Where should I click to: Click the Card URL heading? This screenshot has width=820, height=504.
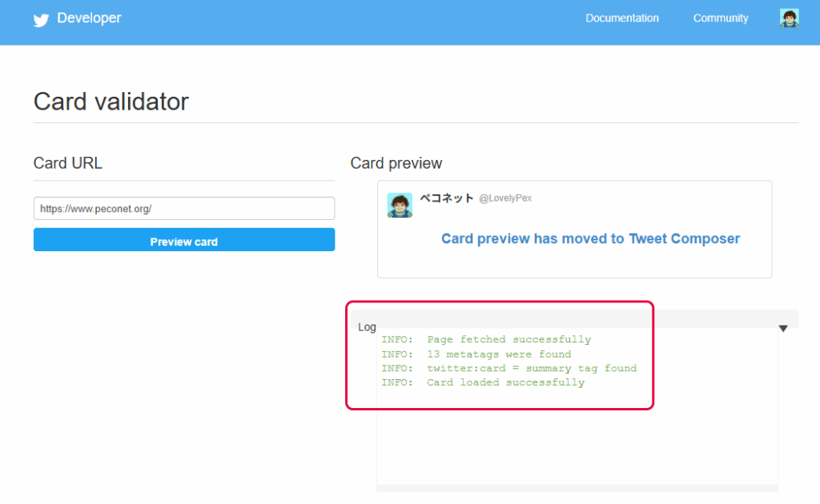click(67, 163)
